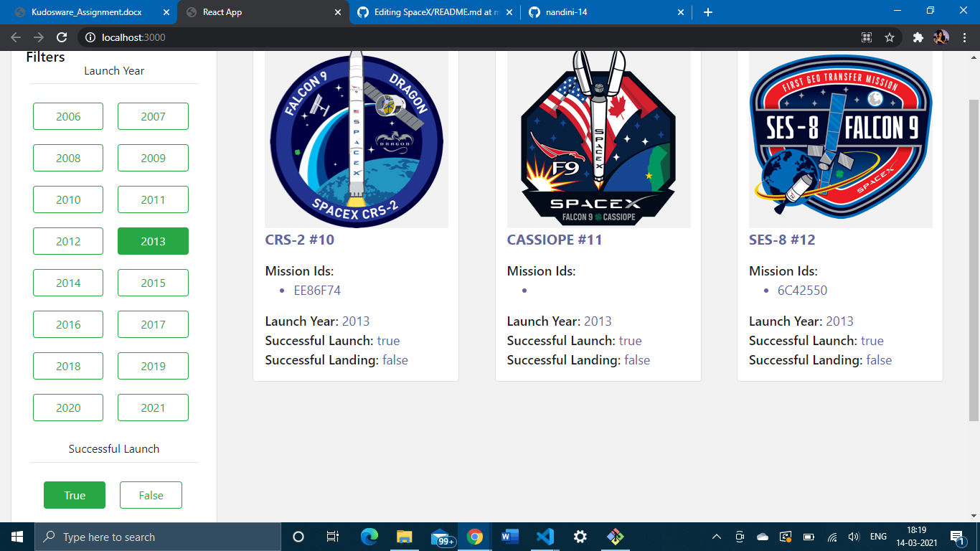
Task: Open Task View from the taskbar
Action: pyautogui.click(x=332, y=536)
